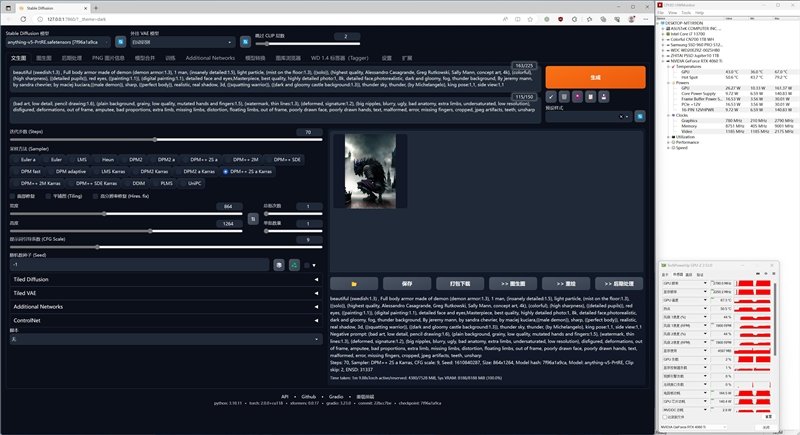Open the external VAE model dropdown
800x435 pixels.
pyautogui.click(x=183, y=42)
